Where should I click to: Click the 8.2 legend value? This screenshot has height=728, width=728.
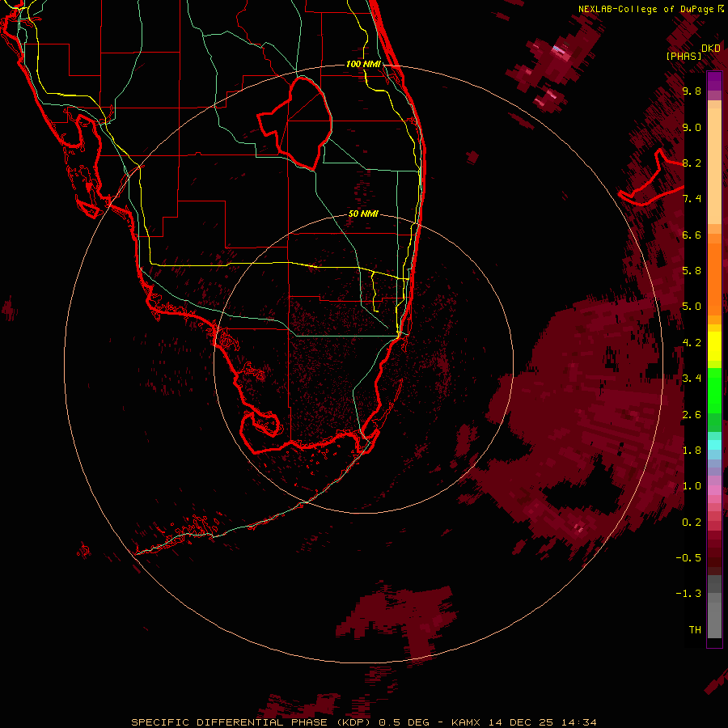[692, 163]
